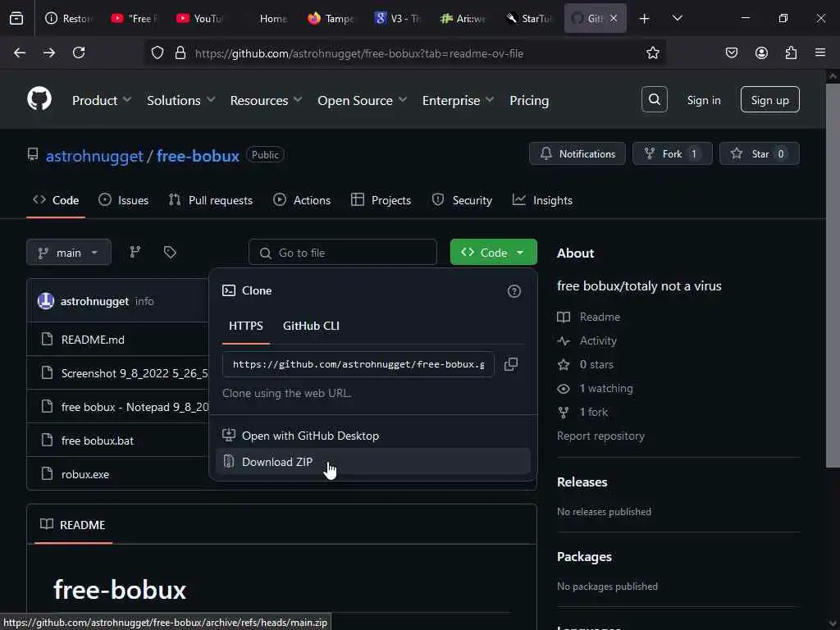Image resolution: width=840 pixels, height=630 pixels.
Task: Open the astrohnugget owner link
Action: click(94, 156)
